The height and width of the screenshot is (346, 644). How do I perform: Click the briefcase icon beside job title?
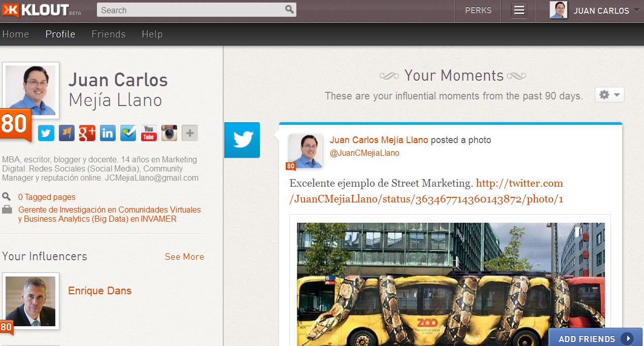(7, 210)
